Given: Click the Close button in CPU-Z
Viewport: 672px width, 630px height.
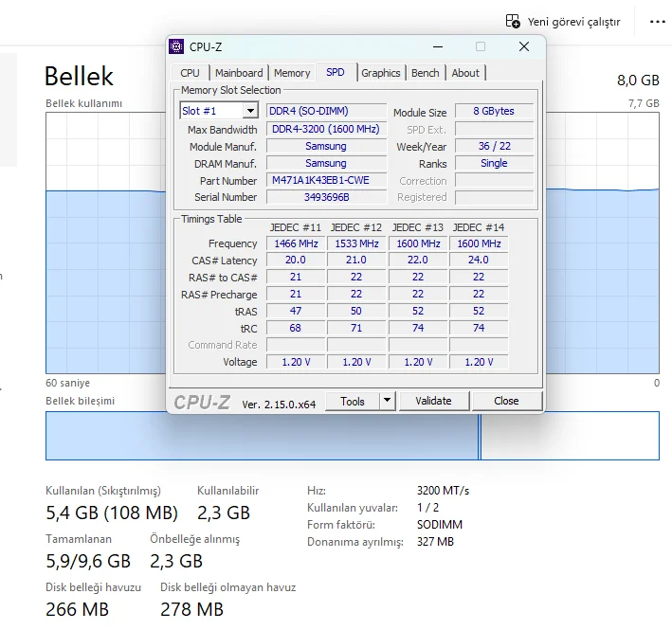Looking at the screenshot, I should [506, 401].
